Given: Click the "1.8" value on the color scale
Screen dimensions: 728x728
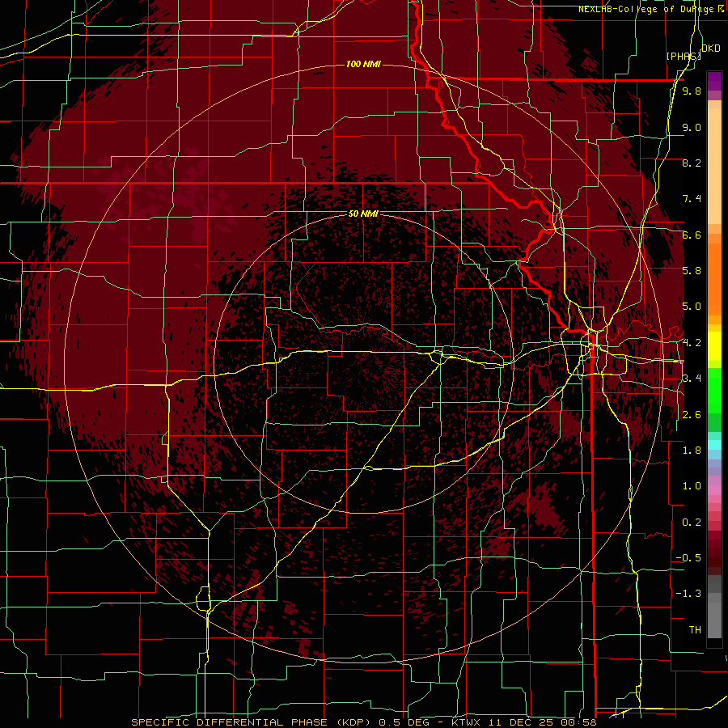Looking at the screenshot, I should [x=692, y=451].
